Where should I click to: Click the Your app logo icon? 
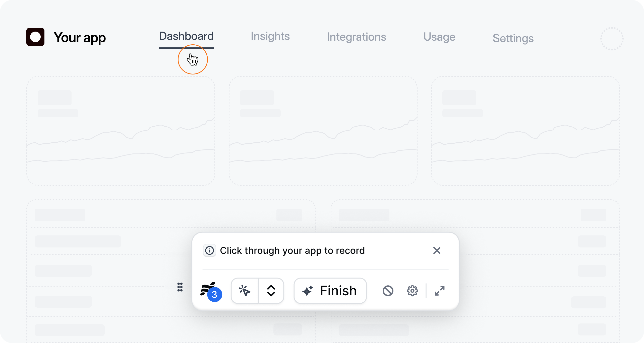point(35,37)
